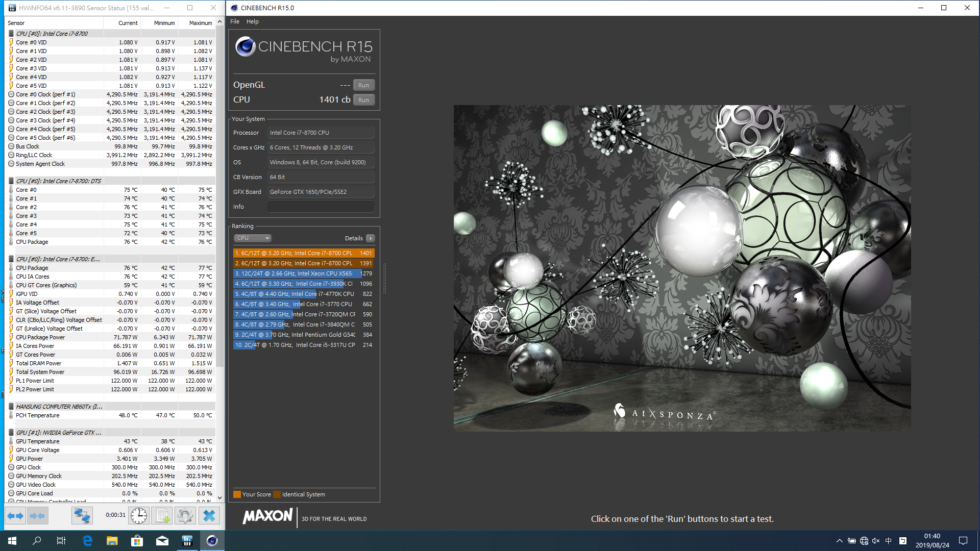Click into the Info input field
Screen dimensions: 980x551
coord(321,207)
